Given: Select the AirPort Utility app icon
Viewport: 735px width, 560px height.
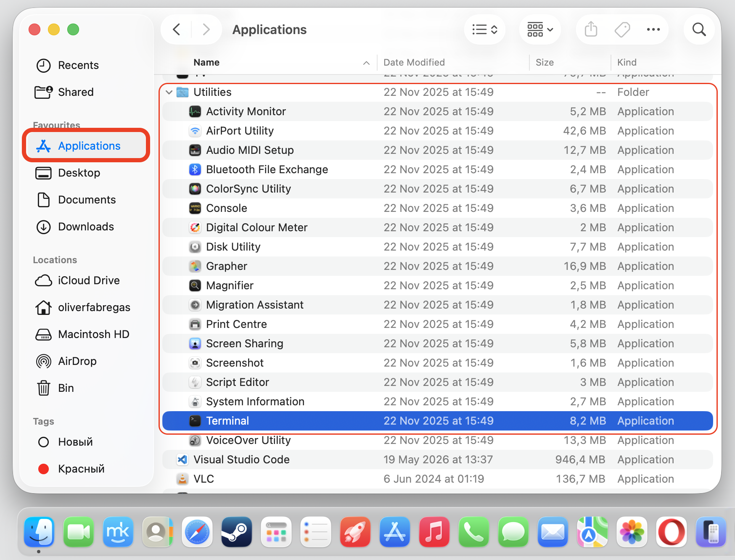Looking at the screenshot, I should (x=195, y=131).
